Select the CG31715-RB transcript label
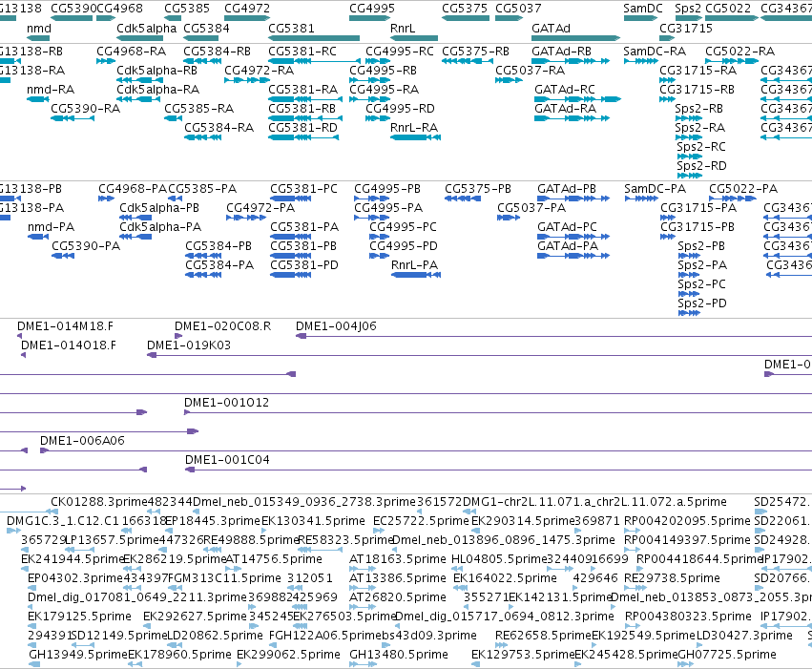This screenshot has width=812, height=669. (697, 90)
